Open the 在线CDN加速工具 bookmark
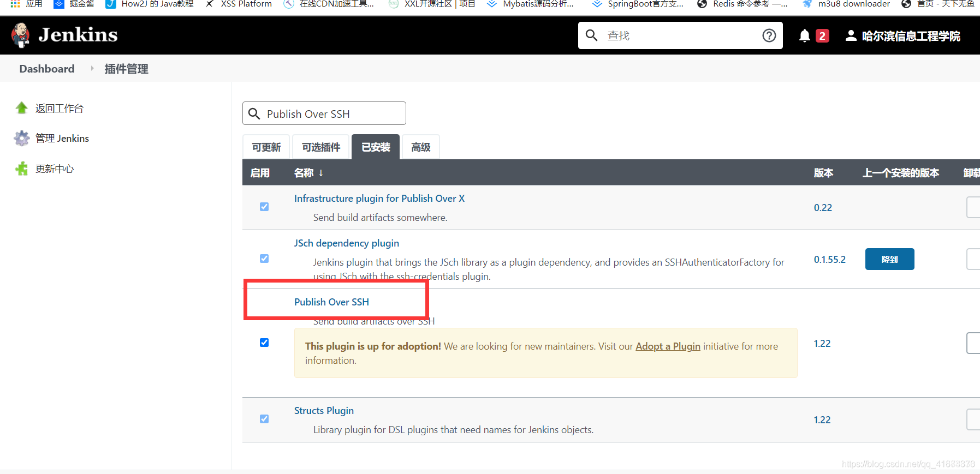Screen dimensions: 980x474 pyautogui.click(x=329, y=4)
